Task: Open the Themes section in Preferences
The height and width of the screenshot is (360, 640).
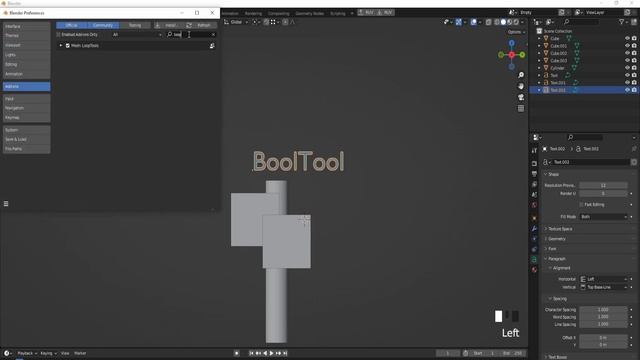Action: coord(27,36)
